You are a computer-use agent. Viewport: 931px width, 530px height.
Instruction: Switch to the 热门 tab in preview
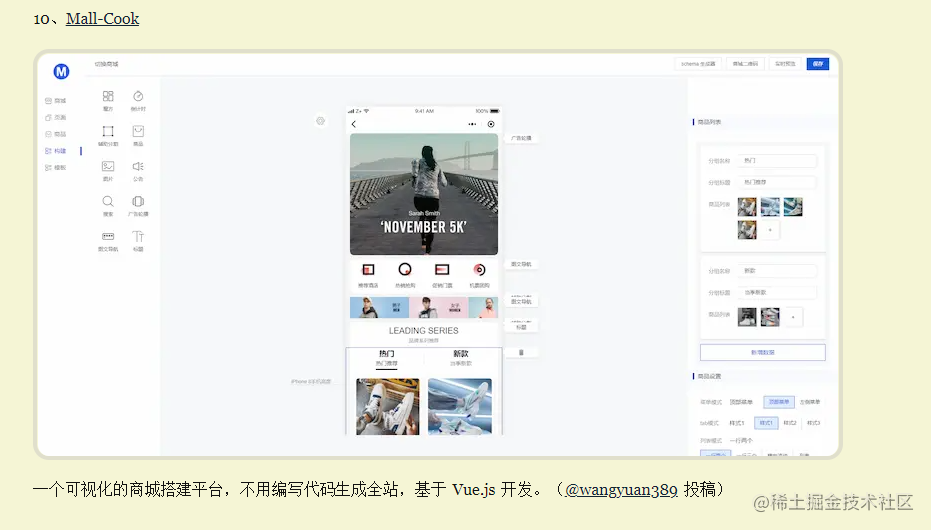(x=387, y=358)
